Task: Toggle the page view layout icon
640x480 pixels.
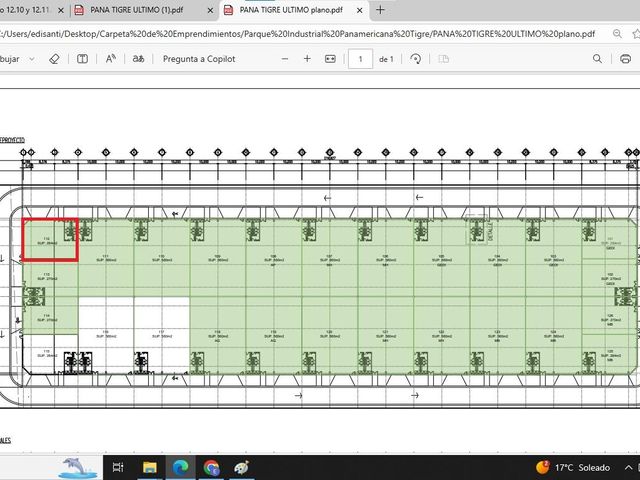Action: click(443, 59)
